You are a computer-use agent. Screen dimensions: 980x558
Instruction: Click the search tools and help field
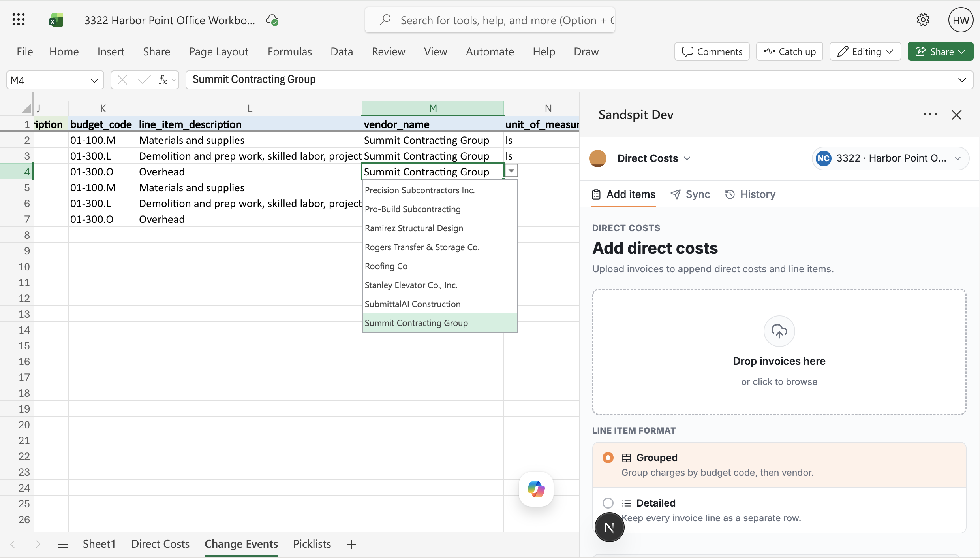click(x=490, y=20)
